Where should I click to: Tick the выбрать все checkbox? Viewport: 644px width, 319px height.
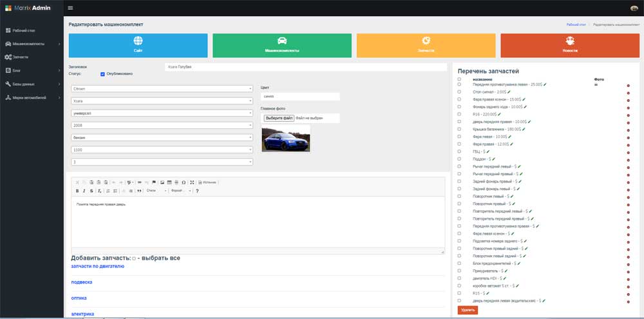coord(134,258)
